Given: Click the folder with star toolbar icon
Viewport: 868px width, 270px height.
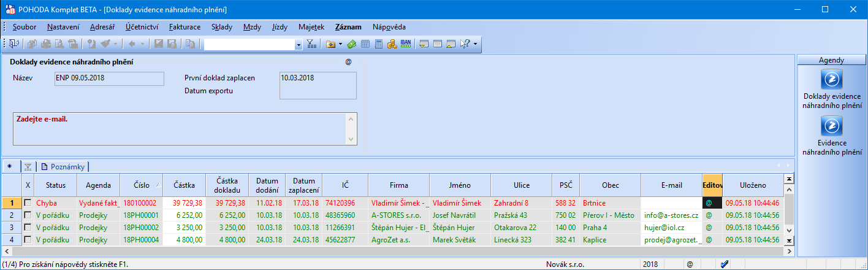Looking at the screenshot, I should coord(331,44).
